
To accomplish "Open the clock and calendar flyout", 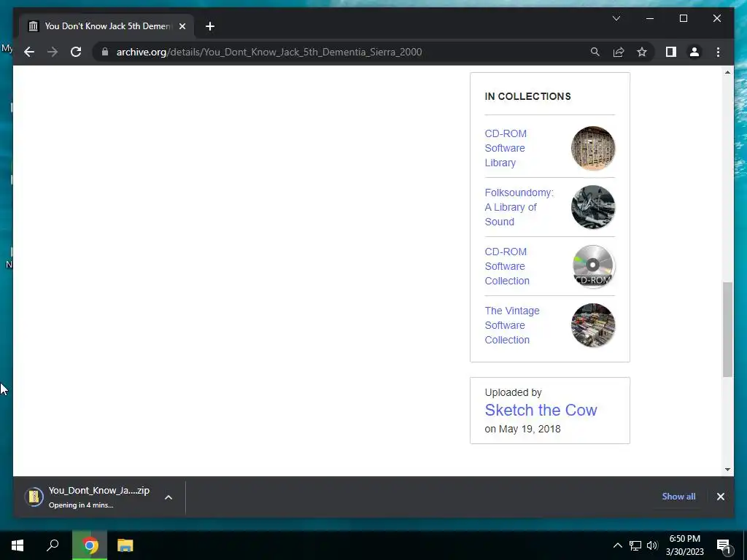I will [x=684, y=545].
